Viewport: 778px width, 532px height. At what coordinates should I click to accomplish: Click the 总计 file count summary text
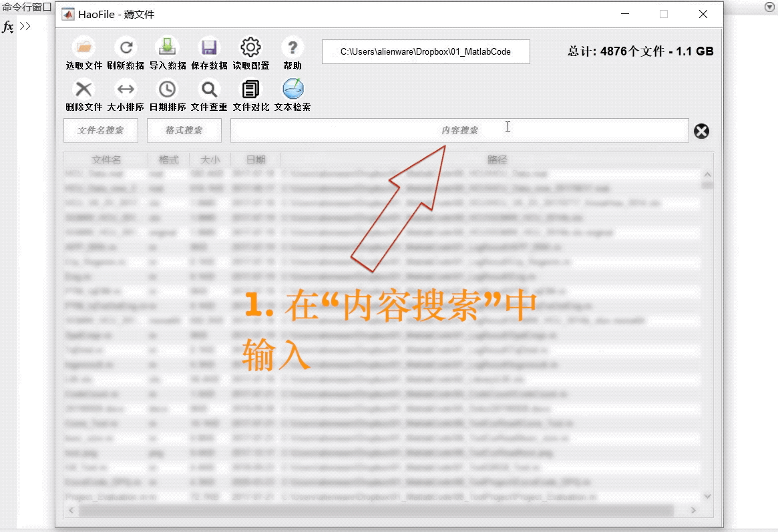tap(640, 51)
